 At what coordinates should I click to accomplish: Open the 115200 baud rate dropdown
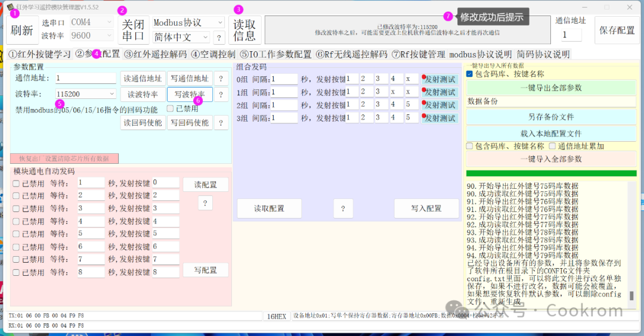(85, 94)
